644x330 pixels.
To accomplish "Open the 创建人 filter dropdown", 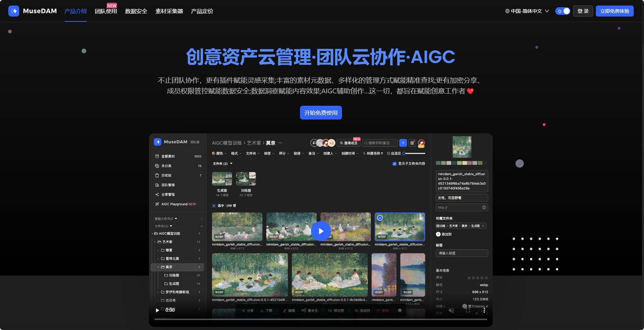I will coord(330,153).
